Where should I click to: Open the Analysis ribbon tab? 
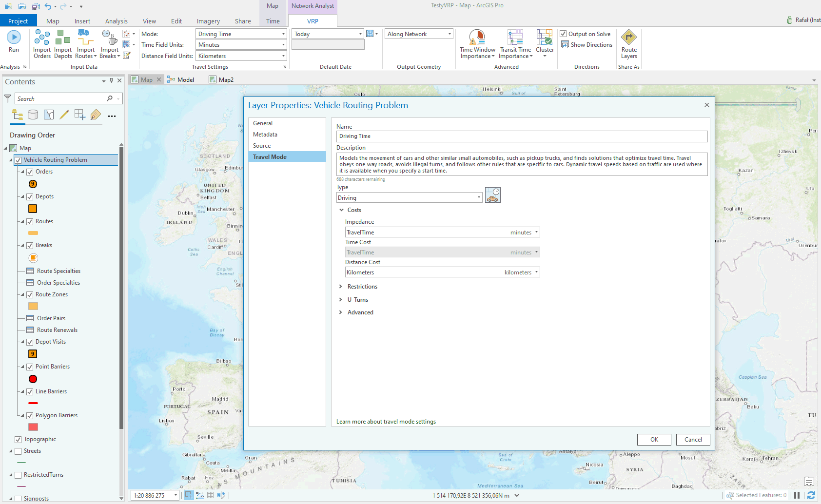click(116, 21)
